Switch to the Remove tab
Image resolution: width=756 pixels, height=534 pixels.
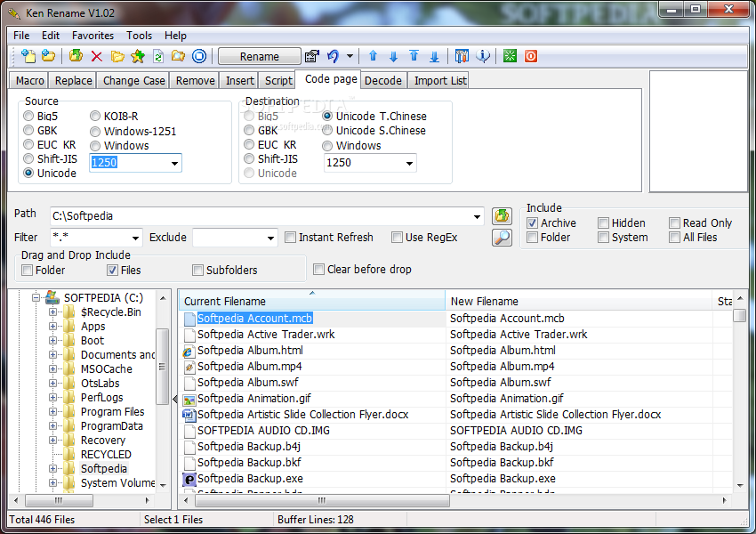point(196,81)
